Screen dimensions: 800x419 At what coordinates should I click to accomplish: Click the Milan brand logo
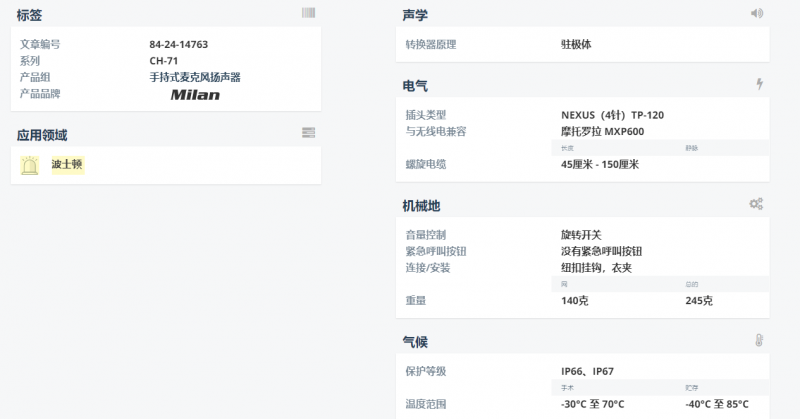pyautogui.click(x=195, y=94)
